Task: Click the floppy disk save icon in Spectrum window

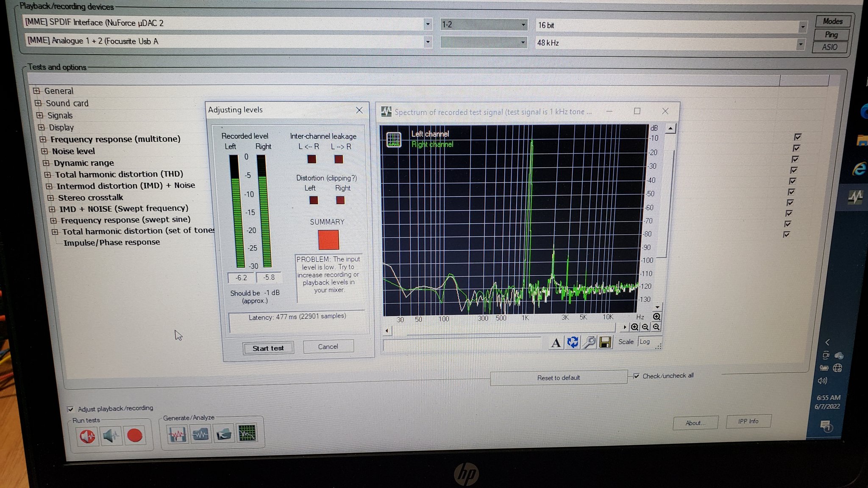Action: (x=605, y=341)
